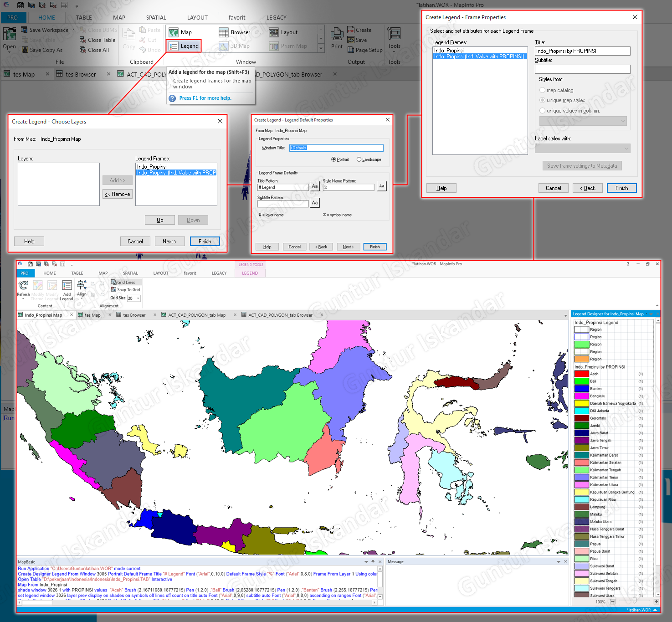Open the MapBasic panel options dropdown arrow
672x622 pixels.
point(366,562)
